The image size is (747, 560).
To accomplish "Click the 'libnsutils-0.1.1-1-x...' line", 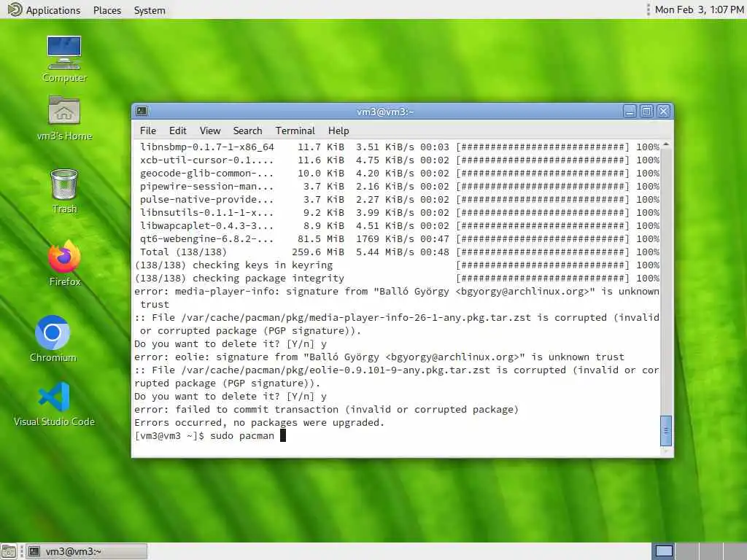I will tap(399, 212).
